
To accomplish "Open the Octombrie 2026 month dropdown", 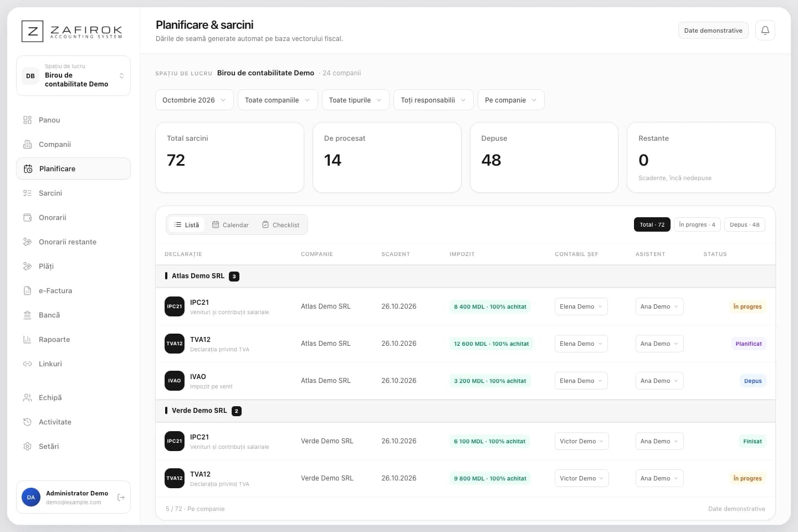I will pyautogui.click(x=195, y=100).
